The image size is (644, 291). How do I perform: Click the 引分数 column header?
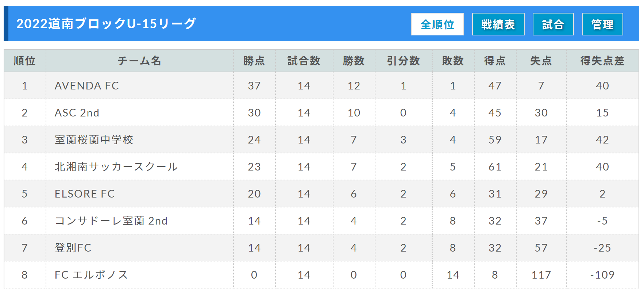pyautogui.click(x=403, y=61)
